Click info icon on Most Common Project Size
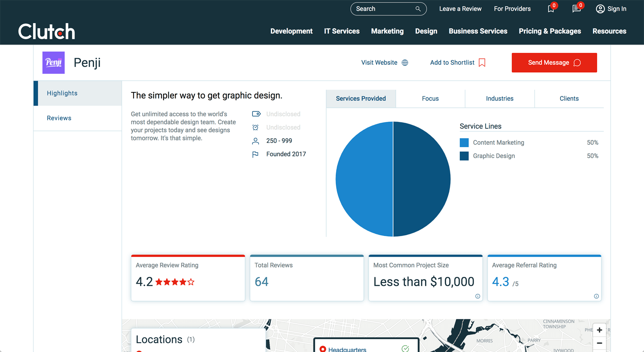The width and height of the screenshot is (644, 352). pos(477,296)
